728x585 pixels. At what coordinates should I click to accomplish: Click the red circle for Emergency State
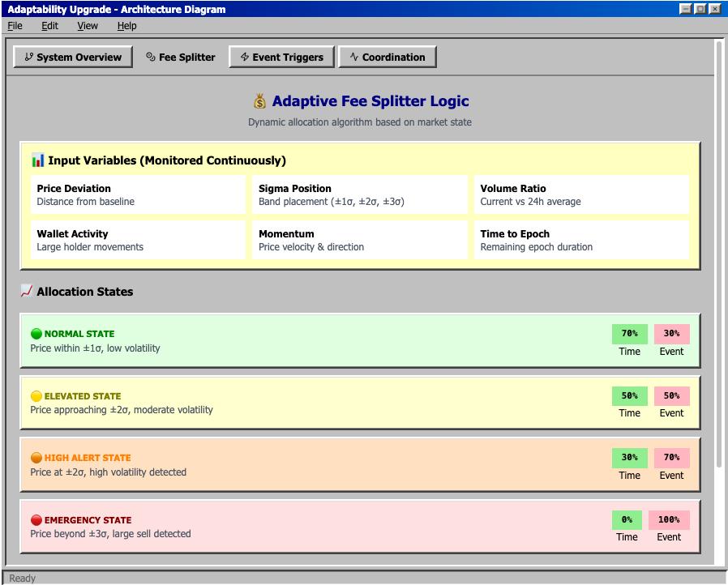[36, 519]
